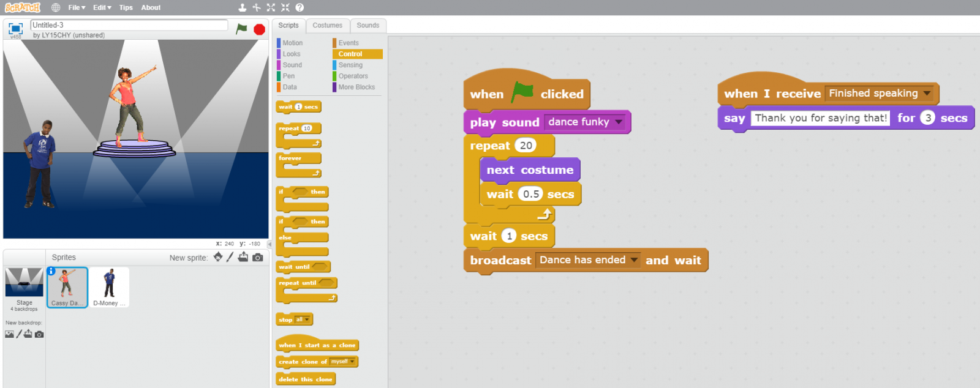This screenshot has width=980, height=388.
Task: Click the green flag to start the project
Action: coord(241,29)
